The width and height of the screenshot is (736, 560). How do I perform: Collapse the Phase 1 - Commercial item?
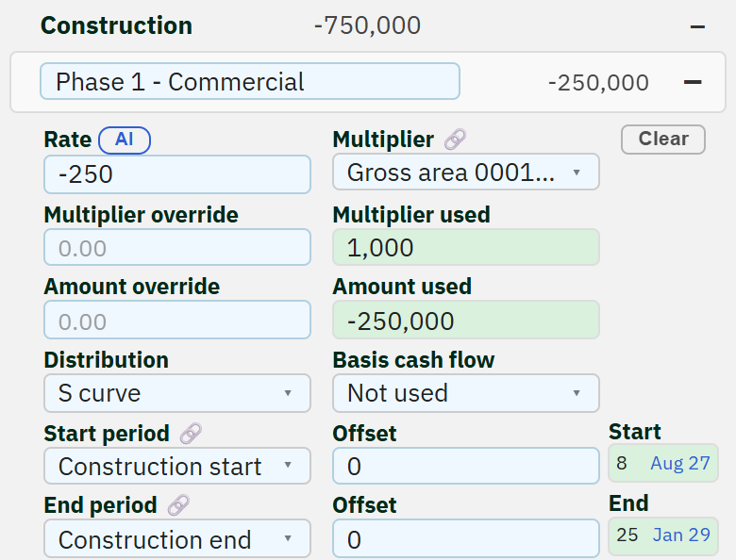click(693, 82)
